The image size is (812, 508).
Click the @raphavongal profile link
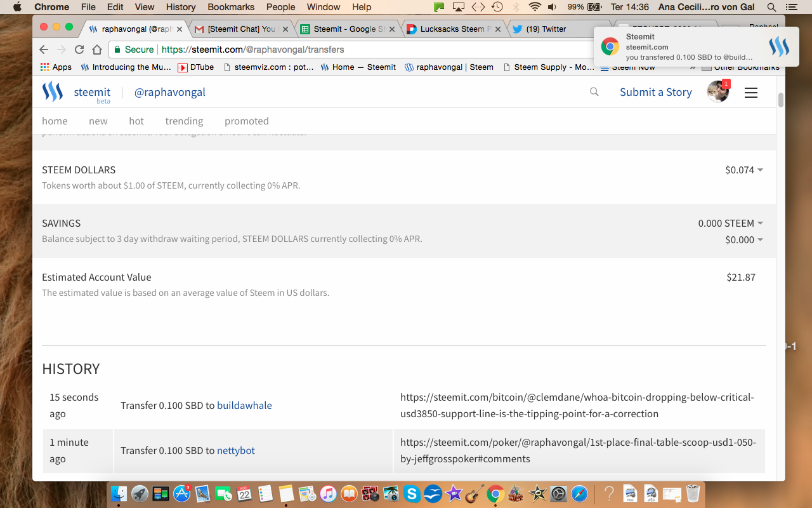(170, 92)
